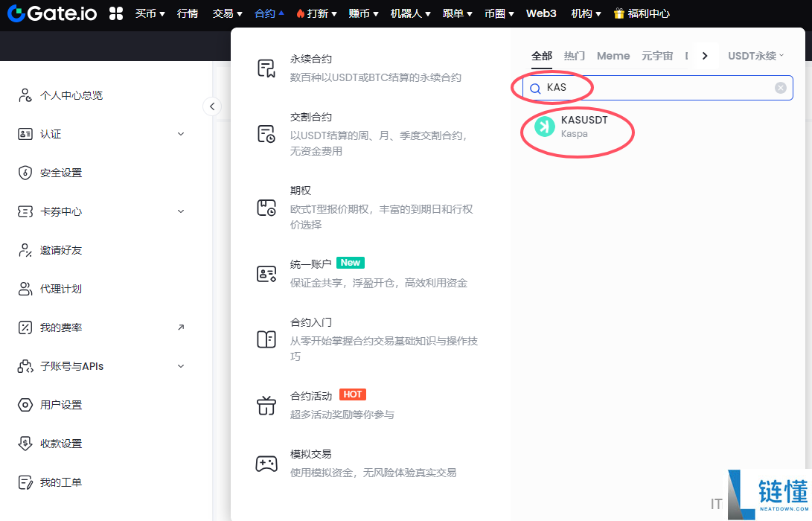This screenshot has width=812, height=521.
Task: Click the 统一账户 account card icon
Action: pyautogui.click(x=266, y=273)
